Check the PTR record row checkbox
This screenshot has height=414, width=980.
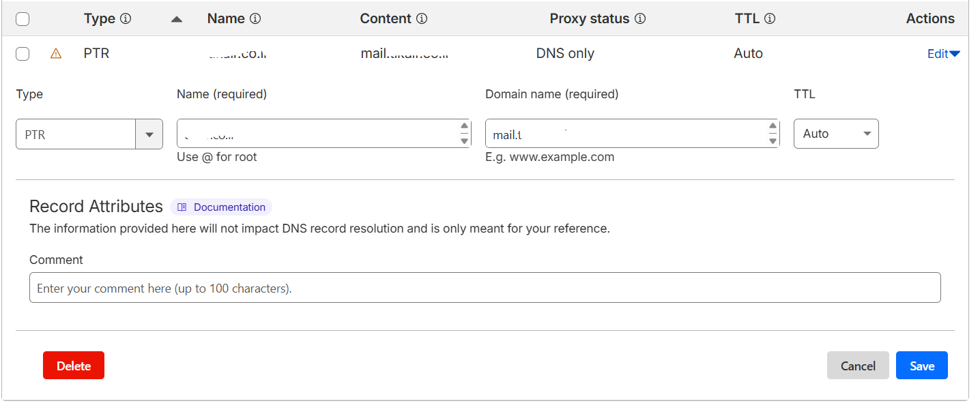[x=23, y=54]
